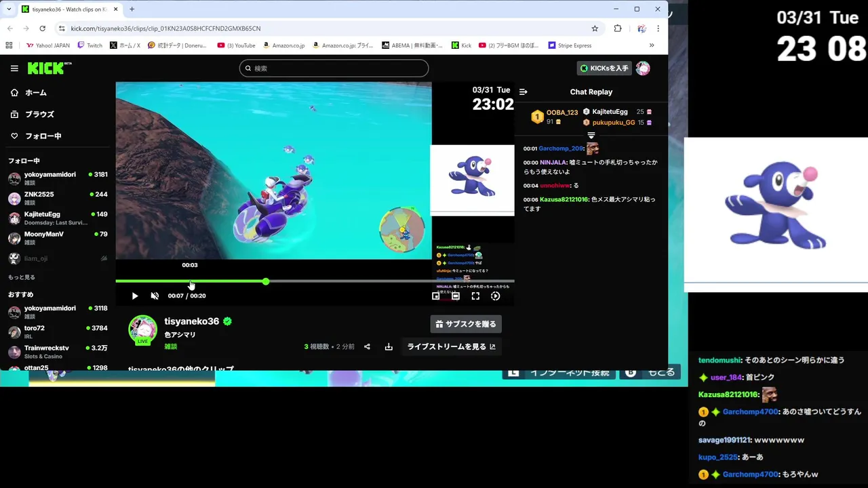Click the KICK logo

49,68
